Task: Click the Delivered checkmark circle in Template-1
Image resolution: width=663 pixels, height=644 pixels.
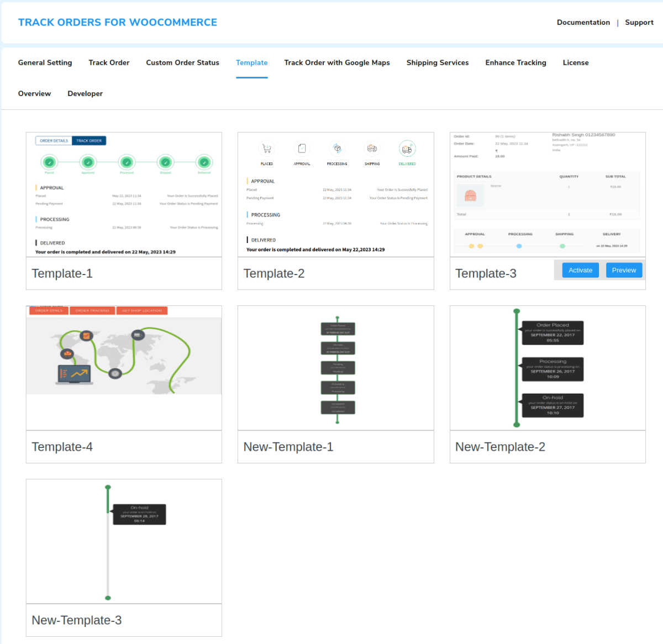Action: pyautogui.click(x=204, y=163)
